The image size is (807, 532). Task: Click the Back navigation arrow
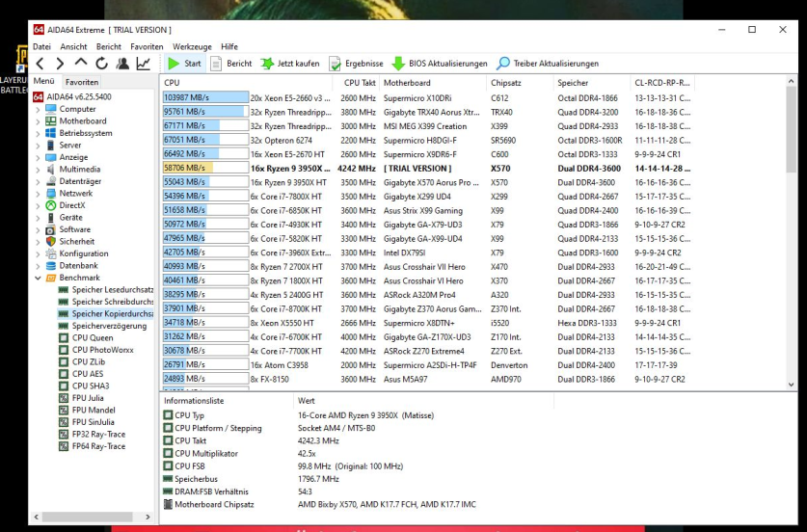[40, 64]
